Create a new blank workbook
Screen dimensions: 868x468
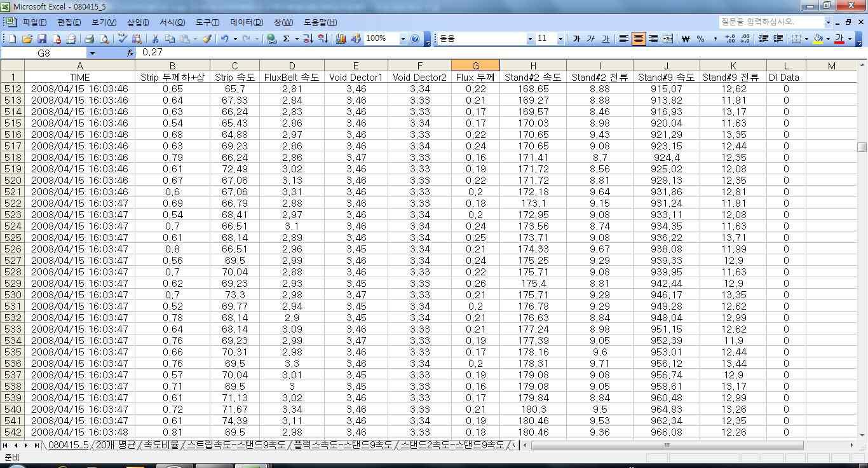[x=13, y=39]
